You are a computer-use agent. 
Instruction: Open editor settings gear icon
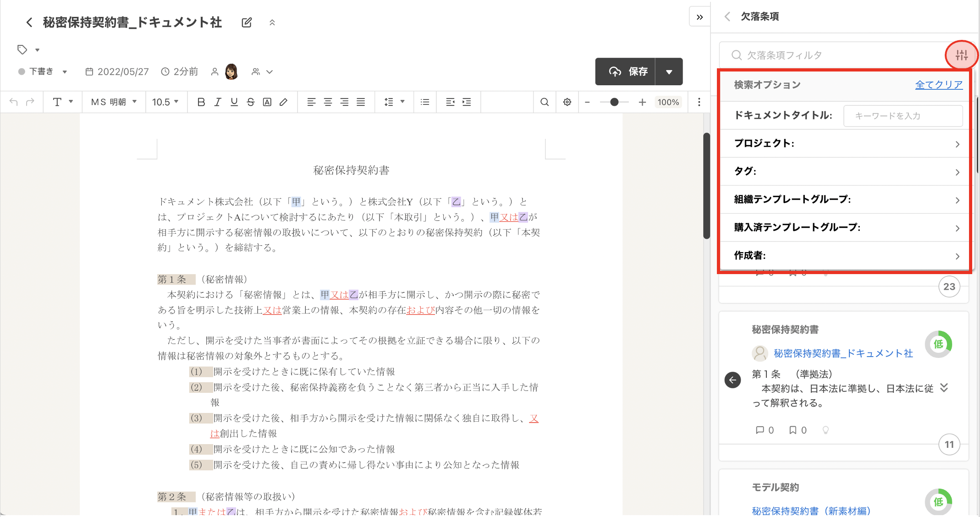pyautogui.click(x=567, y=102)
